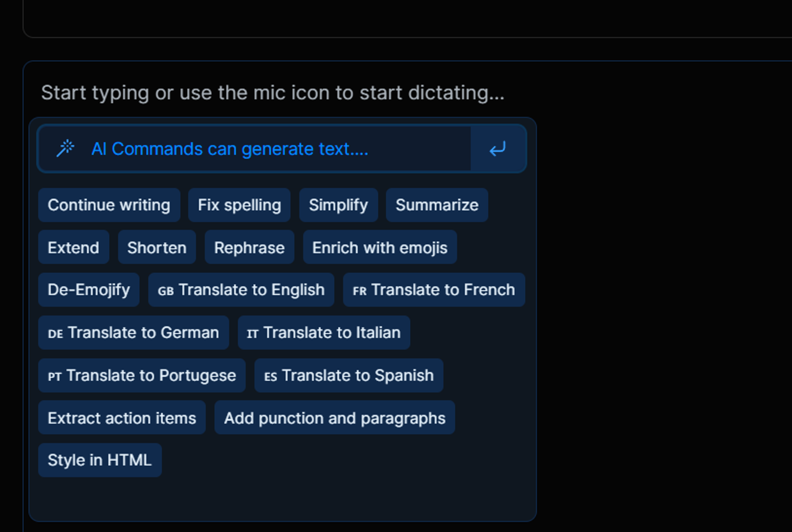792x532 pixels.
Task: Click the Simplify button
Action: tap(338, 205)
